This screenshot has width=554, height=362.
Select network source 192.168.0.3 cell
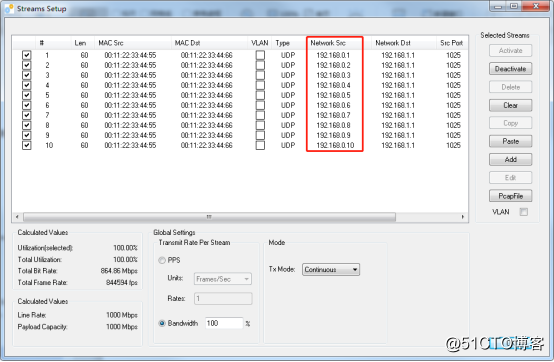[x=333, y=75]
